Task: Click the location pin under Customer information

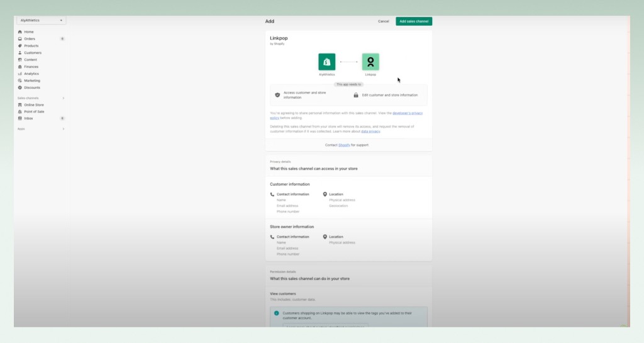Action: [x=325, y=194]
